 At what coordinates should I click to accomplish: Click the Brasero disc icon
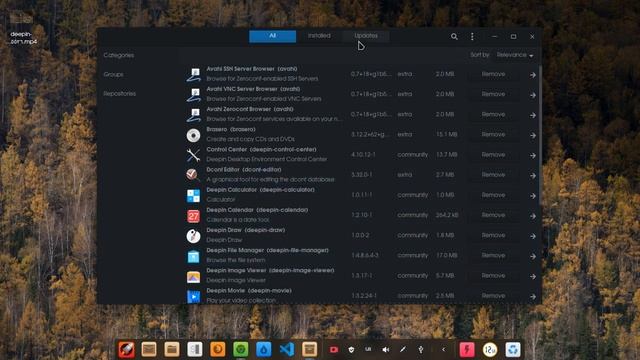point(193,135)
